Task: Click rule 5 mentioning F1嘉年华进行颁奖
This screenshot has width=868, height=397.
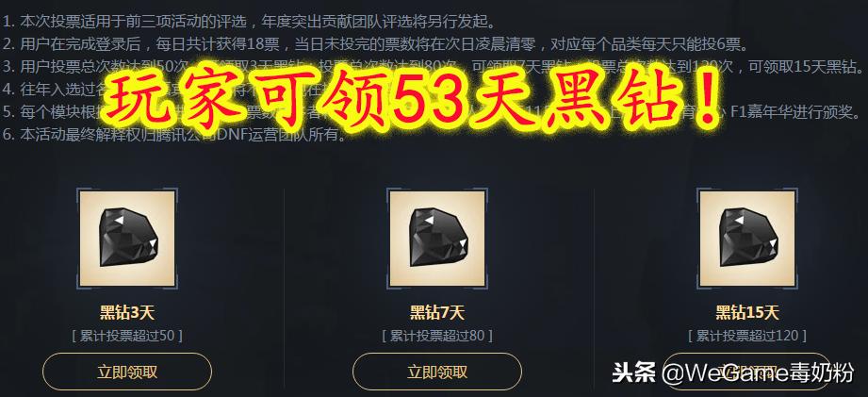Action: 434,112
